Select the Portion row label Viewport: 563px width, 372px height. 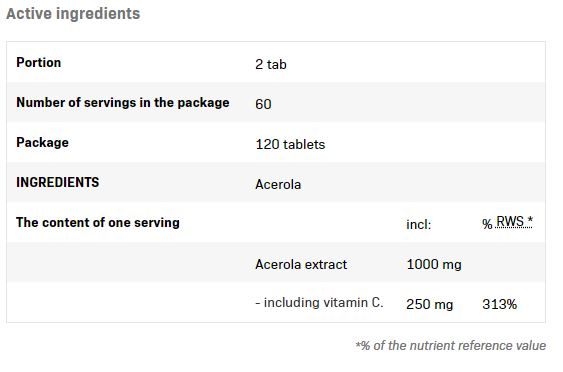[39, 62]
